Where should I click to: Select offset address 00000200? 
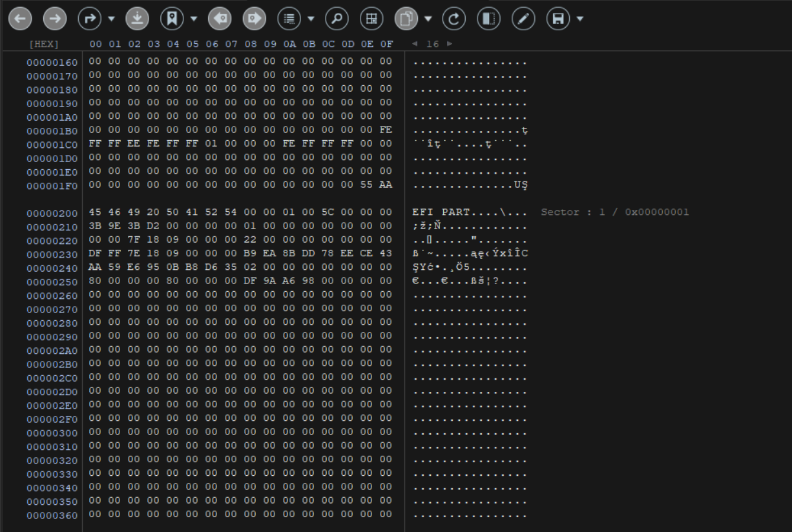click(52, 213)
